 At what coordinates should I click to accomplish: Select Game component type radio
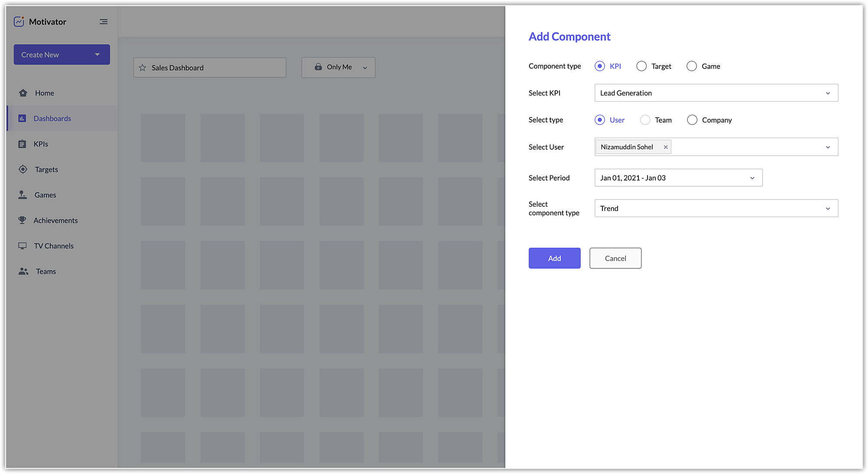pyautogui.click(x=692, y=66)
